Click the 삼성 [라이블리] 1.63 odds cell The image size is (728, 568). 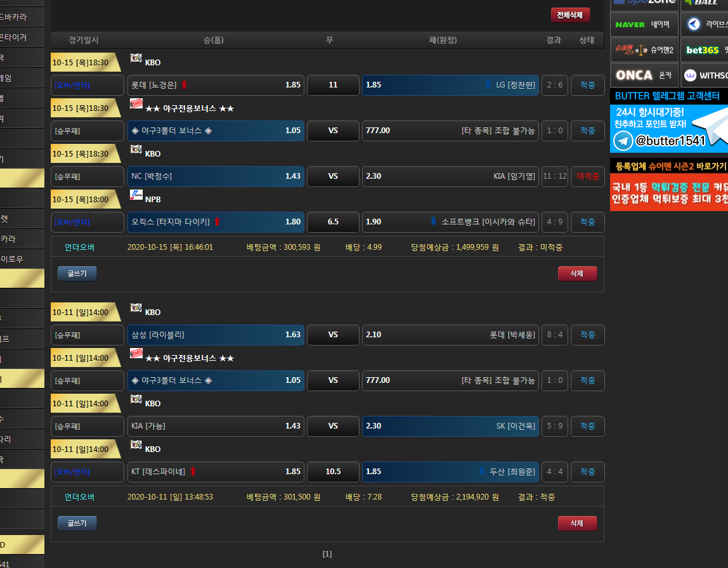click(x=216, y=335)
